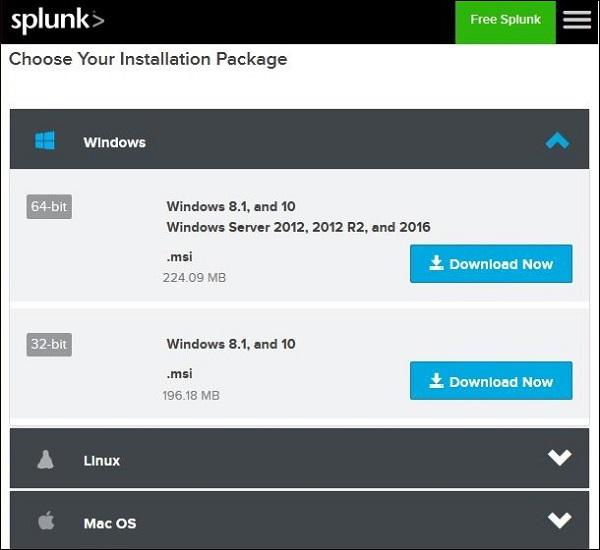The image size is (600, 550).
Task: Select the Linux section label
Action: (102, 461)
